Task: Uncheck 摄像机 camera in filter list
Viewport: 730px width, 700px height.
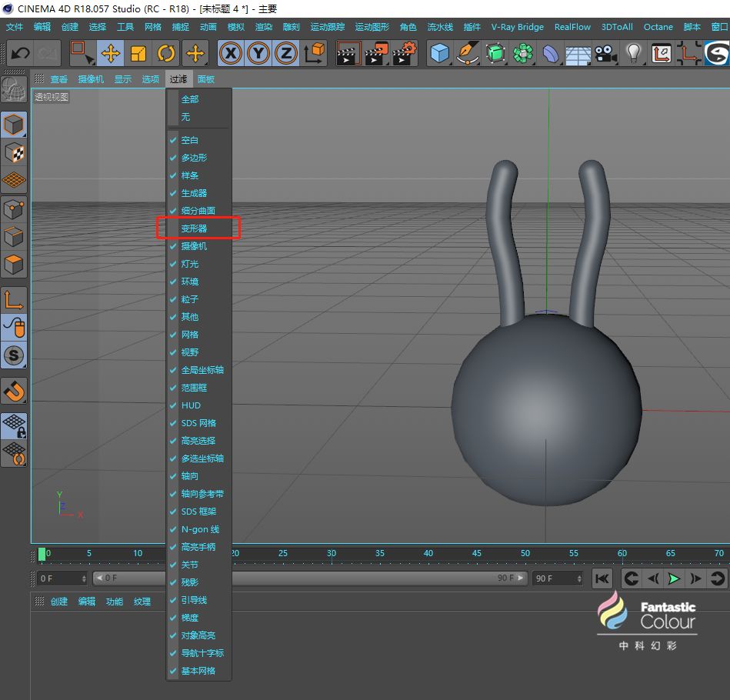Action: tap(194, 246)
